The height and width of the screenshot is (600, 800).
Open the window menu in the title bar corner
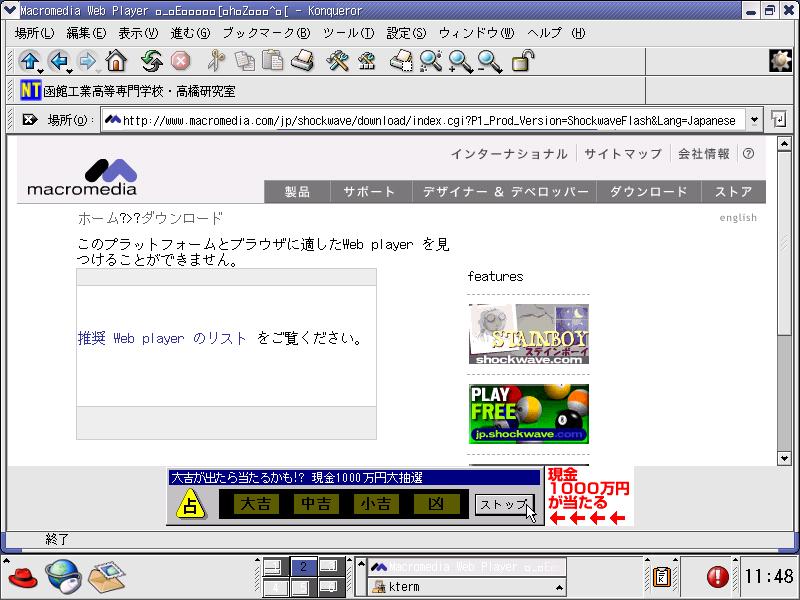click(10, 10)
